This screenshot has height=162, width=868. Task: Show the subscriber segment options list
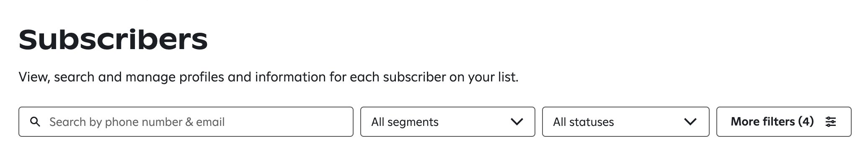coord(447,122)
